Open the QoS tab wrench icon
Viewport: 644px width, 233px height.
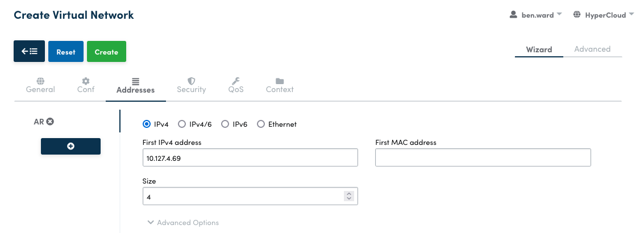click(236, 81)
